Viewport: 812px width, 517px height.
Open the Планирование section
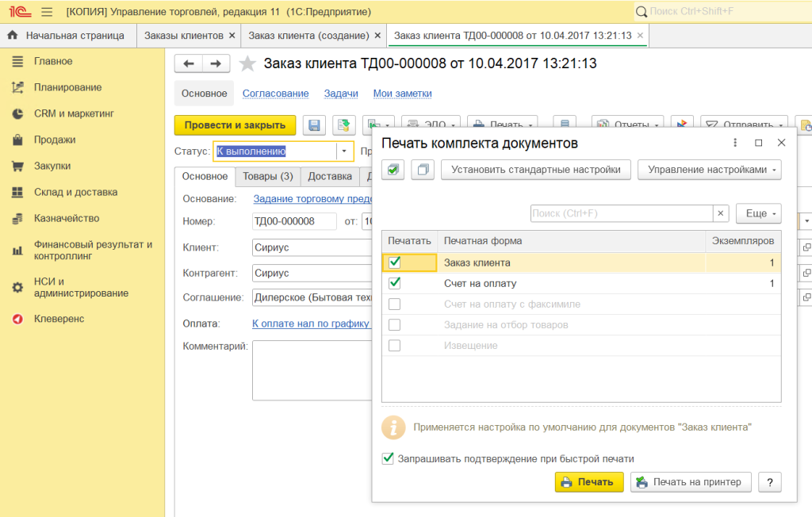point(68,87)
